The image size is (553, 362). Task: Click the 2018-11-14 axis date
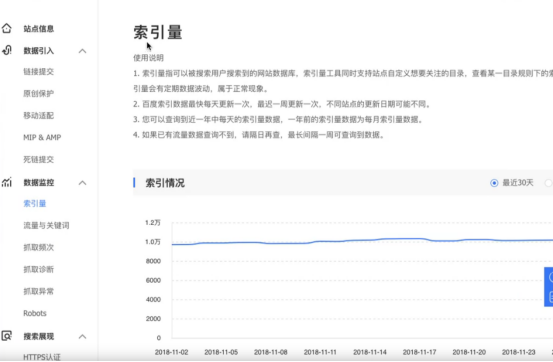point(370,352)
